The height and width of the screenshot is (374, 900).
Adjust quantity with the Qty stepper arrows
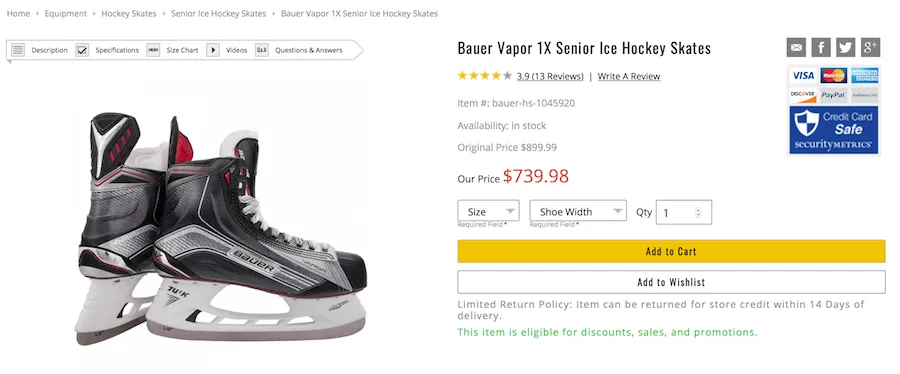click(698, 213)
